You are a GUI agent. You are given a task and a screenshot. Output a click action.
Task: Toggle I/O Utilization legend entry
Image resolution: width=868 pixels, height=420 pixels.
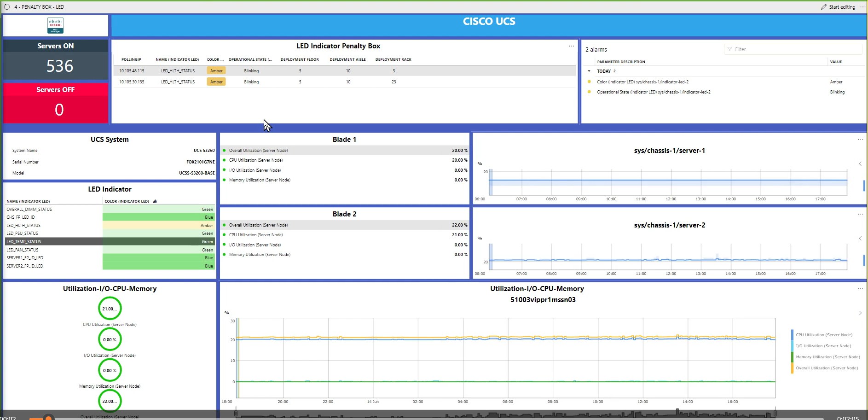(823, 346)
